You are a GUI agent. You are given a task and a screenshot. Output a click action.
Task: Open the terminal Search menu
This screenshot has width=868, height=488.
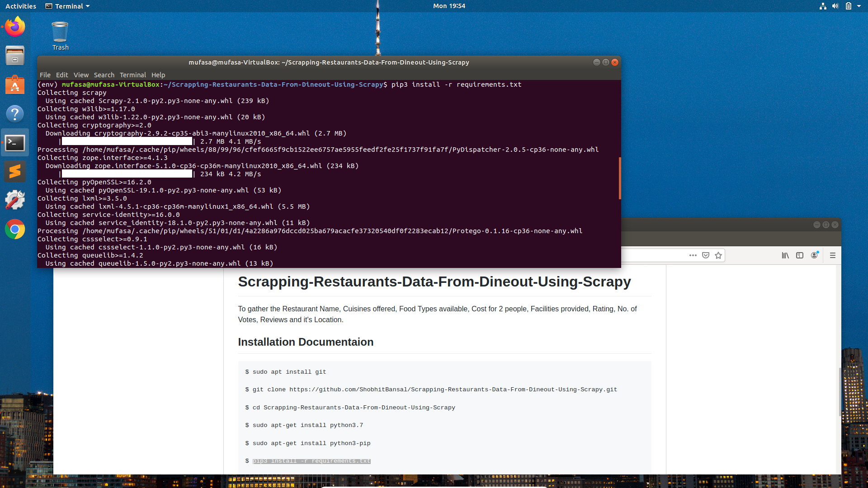pos(104,75)
